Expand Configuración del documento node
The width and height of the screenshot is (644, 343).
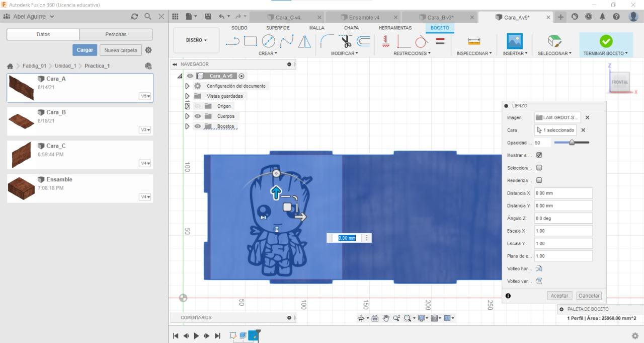187,86
